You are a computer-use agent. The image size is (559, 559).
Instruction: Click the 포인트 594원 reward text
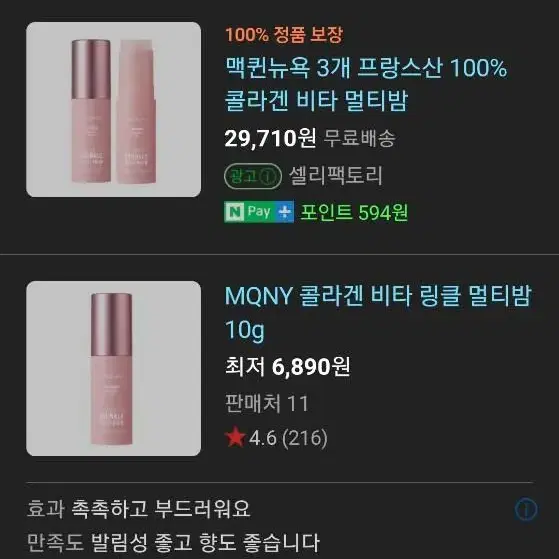click(x=354, y=212)
